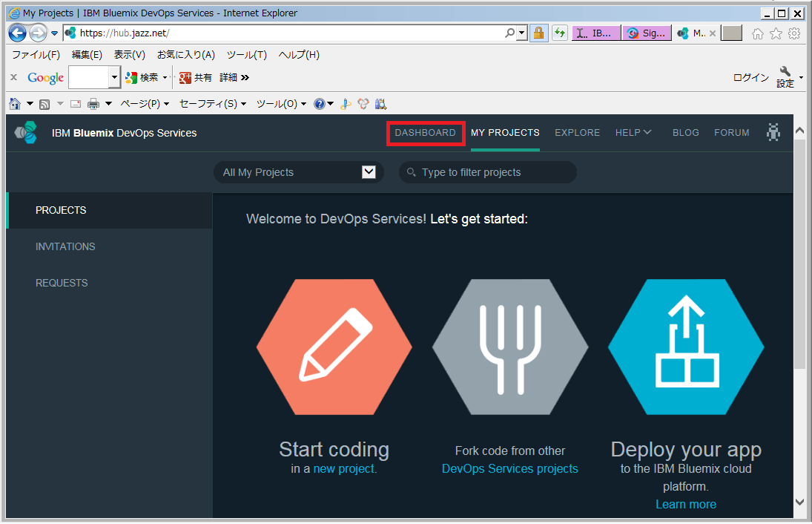Close the active M.. browser tab
The image size is (812, 524).
[x=713, y=33]
